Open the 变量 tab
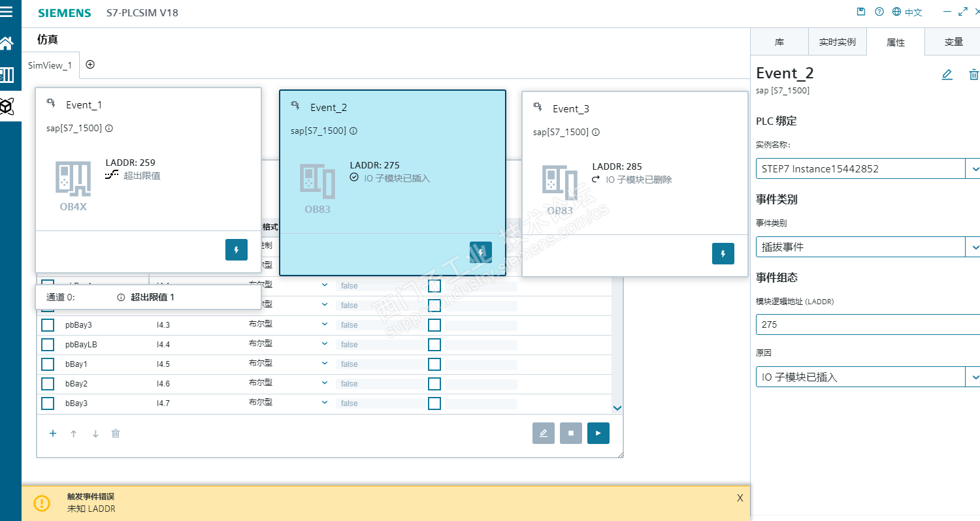Viewport: 980px width, 521px height. click(x=954, y=42)
